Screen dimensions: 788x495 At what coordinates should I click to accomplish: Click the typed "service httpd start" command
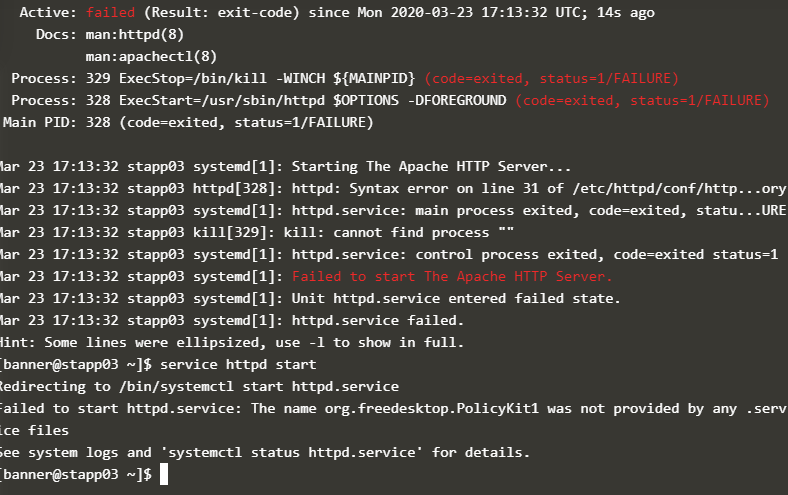point(238,364)
